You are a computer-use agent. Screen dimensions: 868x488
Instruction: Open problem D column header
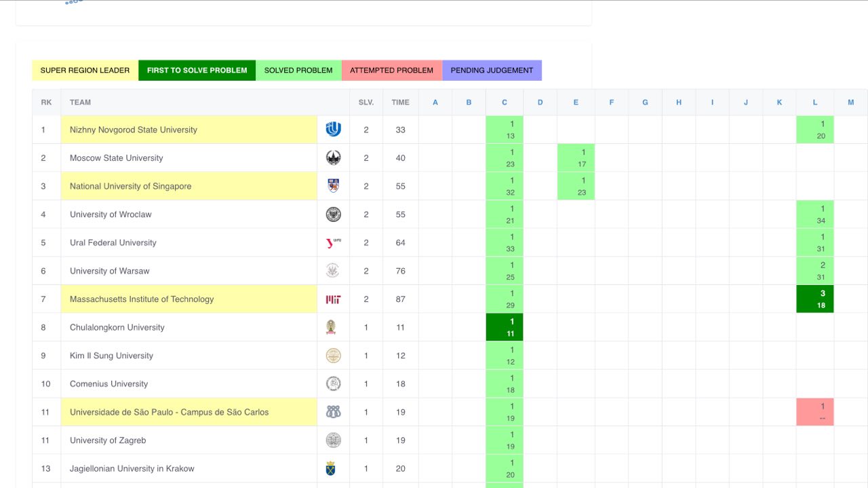(x=540, y=102)
